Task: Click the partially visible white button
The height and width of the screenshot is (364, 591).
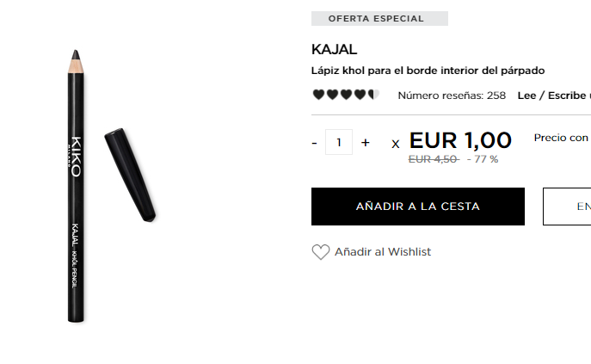Action: (x=567, y=207)
